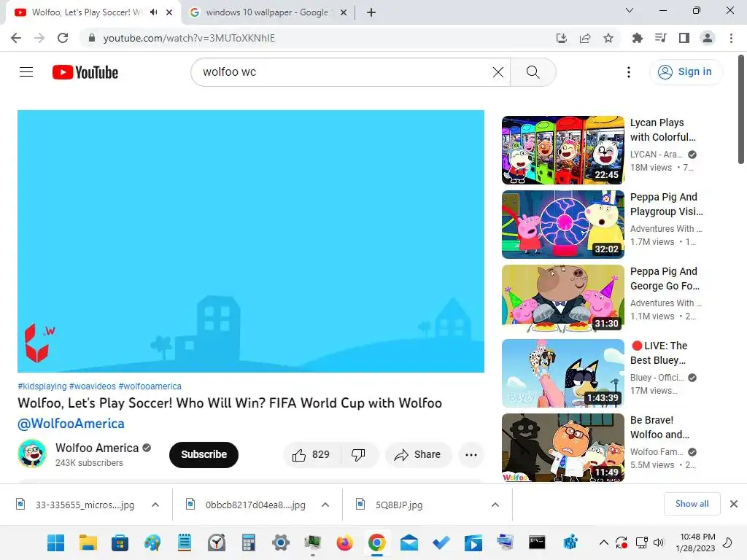Open YouTube settings three-dot menu
The height and width of the screenshot is (560, 747).
629,72
